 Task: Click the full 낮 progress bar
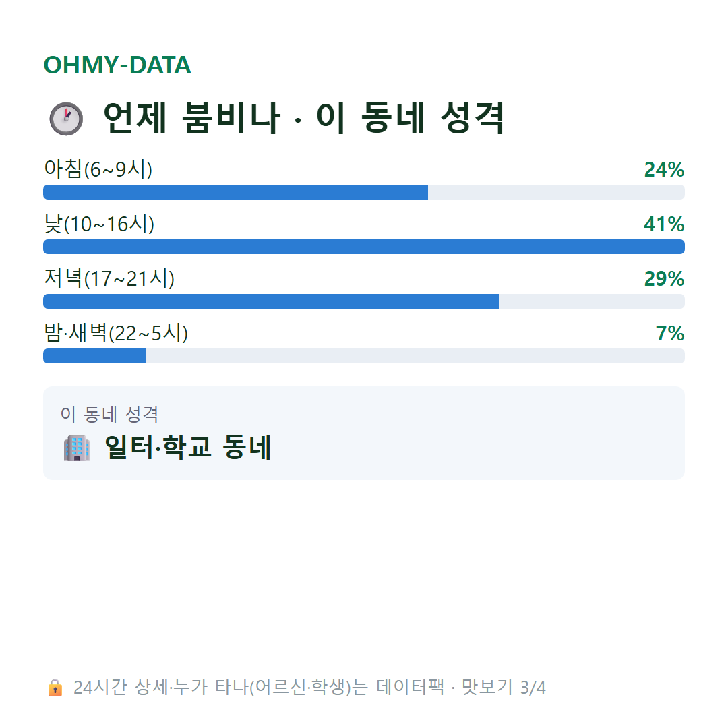[x=364, y=247]
